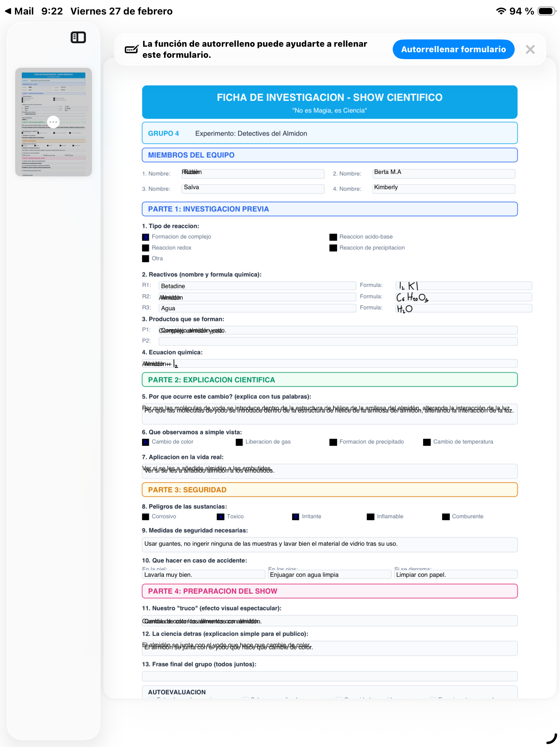Viewport: 560px width, 747px height.
Task: Check the Inflamable hazard checkbox
Action: tap(371, 517)
